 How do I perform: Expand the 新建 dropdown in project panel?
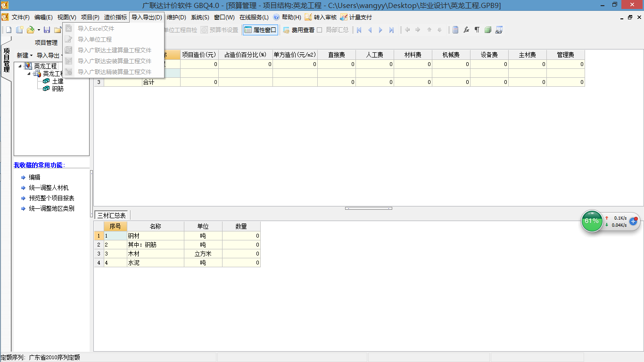click(x=25, y=56)
